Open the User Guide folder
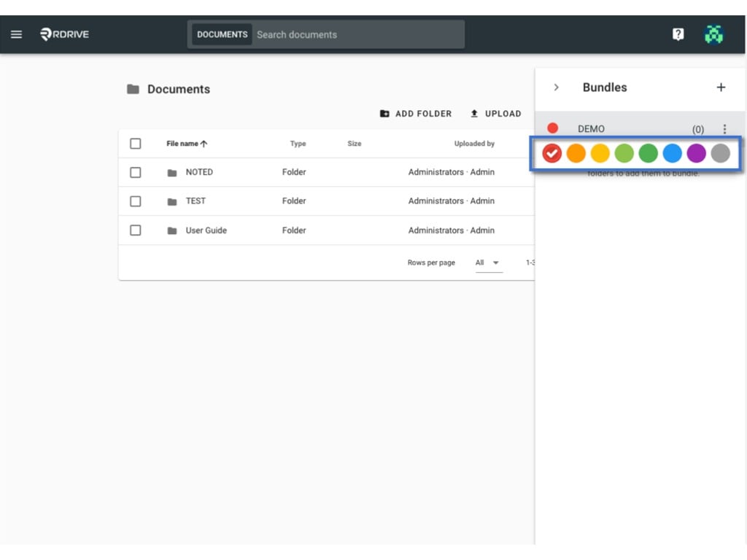 tap(206, 230)
